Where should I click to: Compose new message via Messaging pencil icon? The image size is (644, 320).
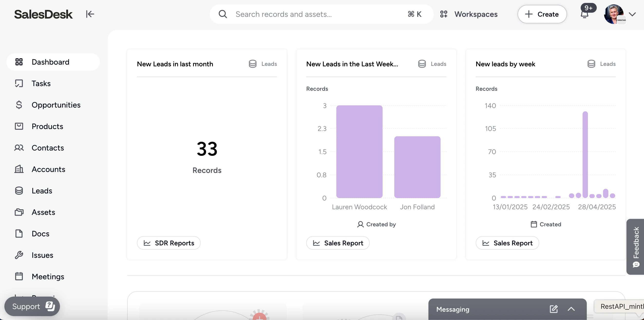(553, 309)
